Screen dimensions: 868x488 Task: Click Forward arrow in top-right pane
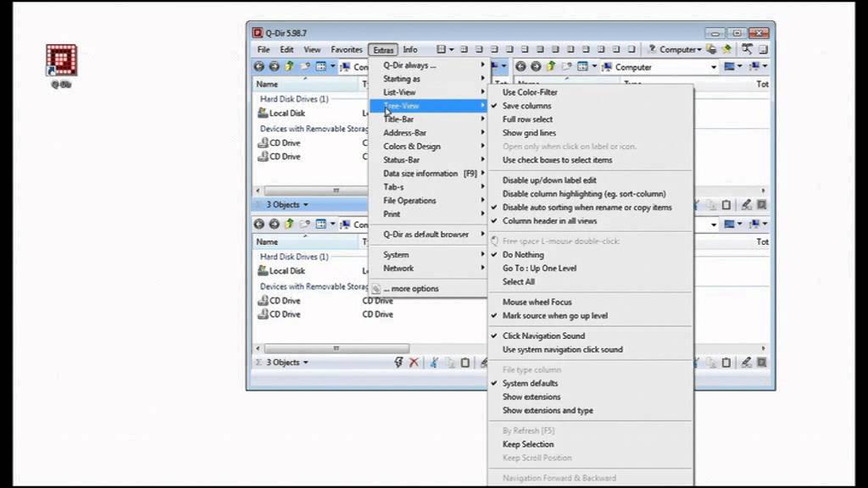pyautogui.click(x=536, y=67)
